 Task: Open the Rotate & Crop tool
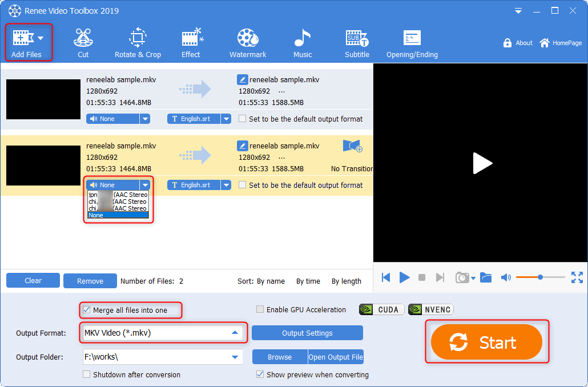[138, 43]
